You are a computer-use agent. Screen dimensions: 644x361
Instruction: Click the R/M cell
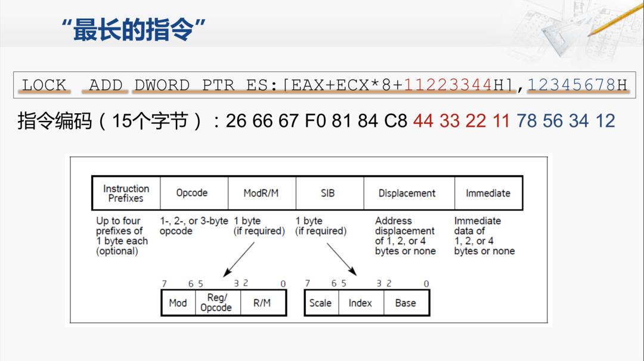(262, 303)
